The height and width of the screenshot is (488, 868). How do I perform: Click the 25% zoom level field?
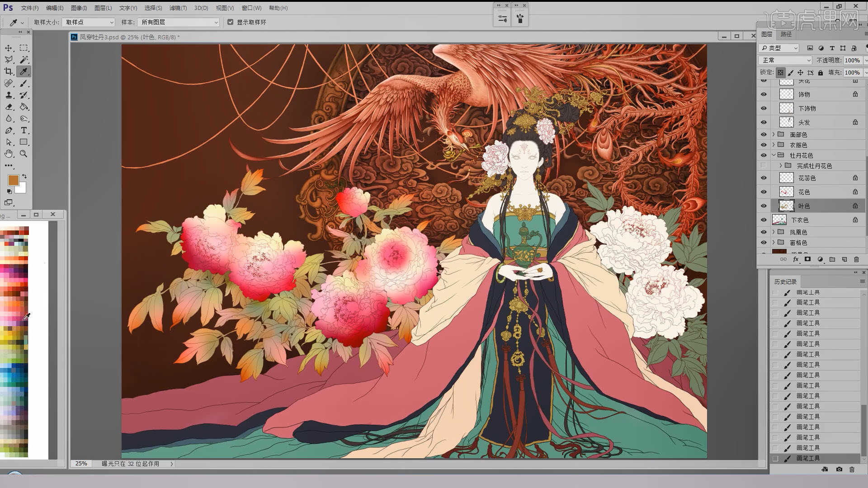tap(81, 464)
